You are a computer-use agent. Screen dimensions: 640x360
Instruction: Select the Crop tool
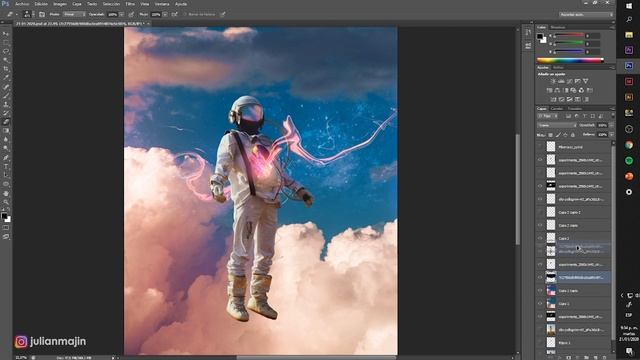6,69
